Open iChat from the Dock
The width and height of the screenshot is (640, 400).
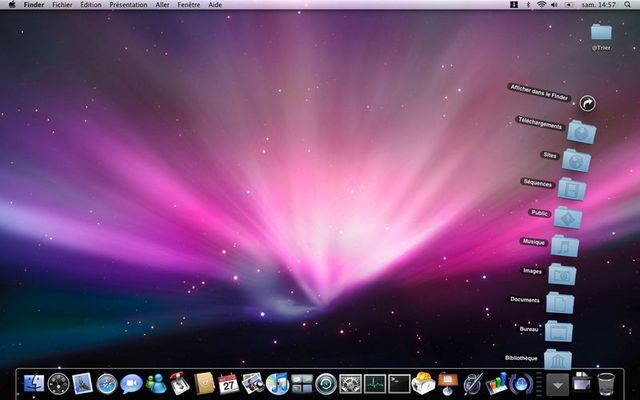131,384
